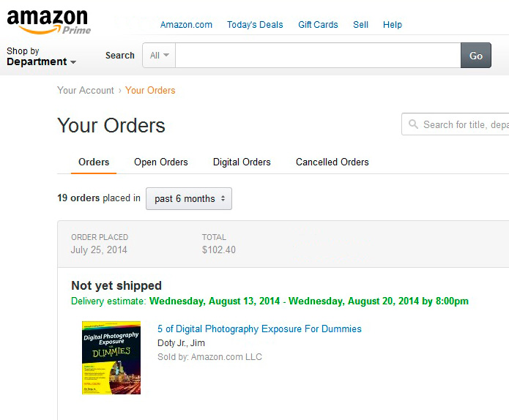Viewport: 509px width, 420px height.
Task: Click the Dummies book cover thumbnail
Action: [111, 358]
